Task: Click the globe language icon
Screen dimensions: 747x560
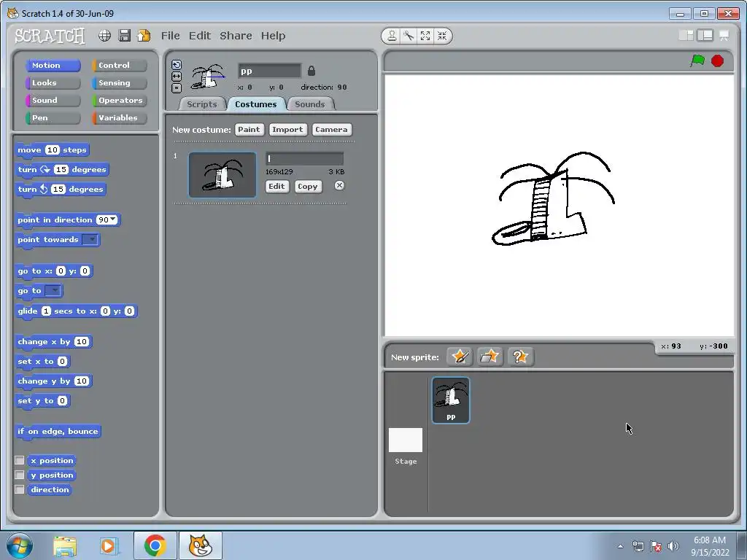Action: click(x=105, y=35)
